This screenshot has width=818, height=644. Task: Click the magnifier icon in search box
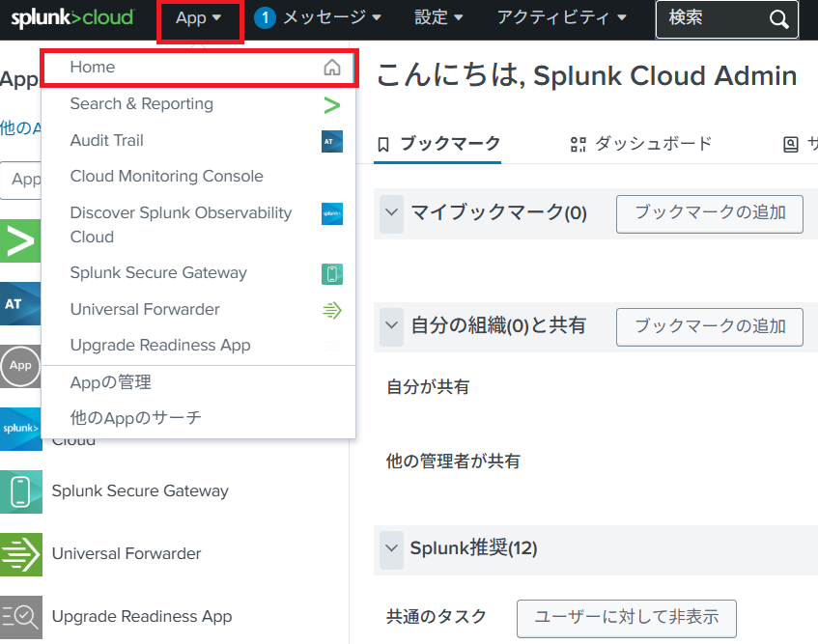click(x=778, y=19)
